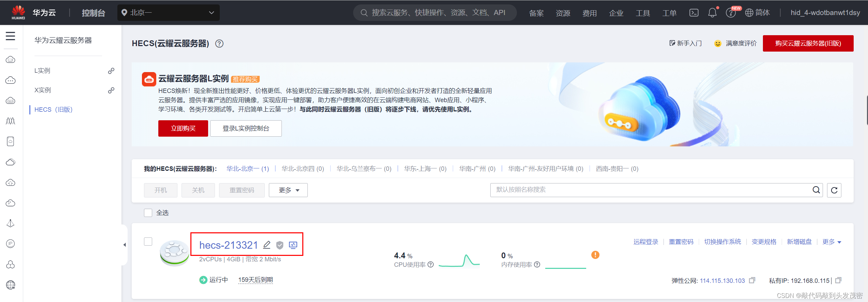Viewport: 868px width, 302px height.
Task: Click the shield security icon beside hecs-213321
Action: (x=280, y=245)
